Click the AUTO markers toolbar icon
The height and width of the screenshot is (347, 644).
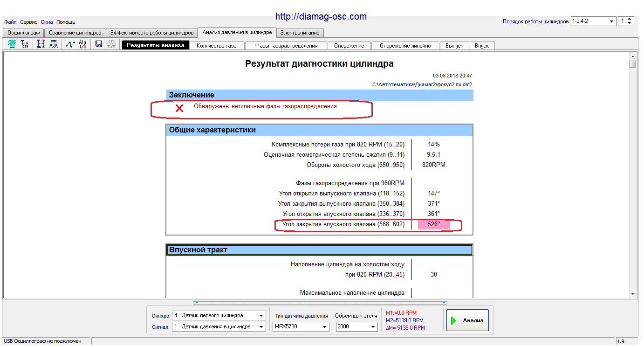click(x=41, y=44)
